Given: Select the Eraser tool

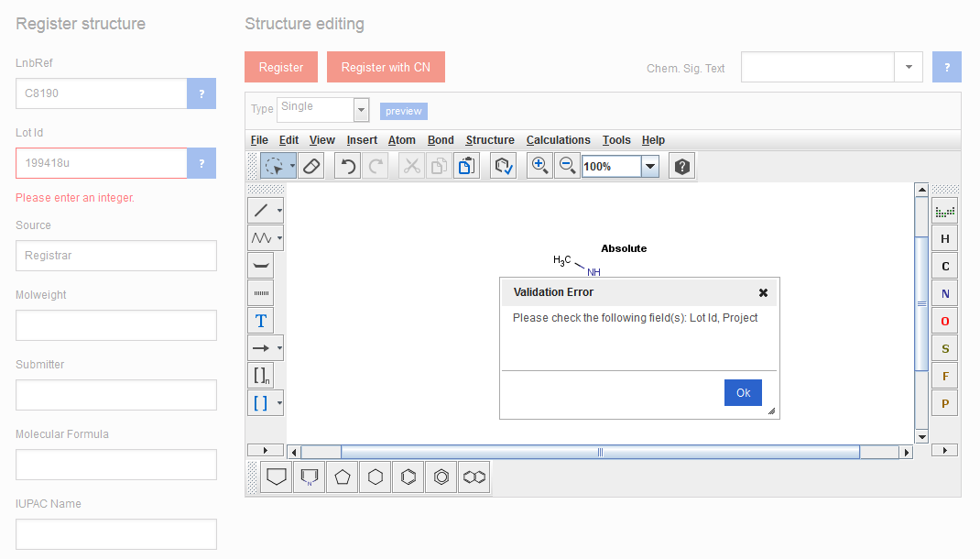Looking at the screenshot, I should (x=311, y=165).
